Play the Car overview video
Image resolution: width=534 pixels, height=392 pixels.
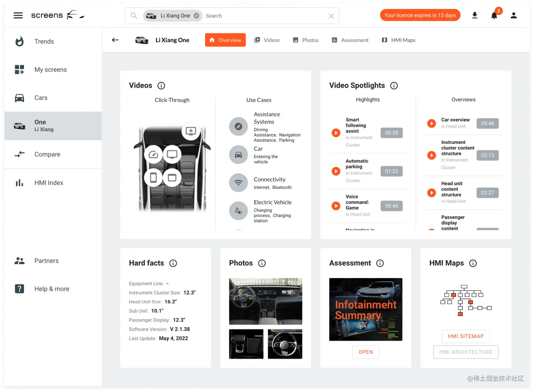[x=432, y=123]
